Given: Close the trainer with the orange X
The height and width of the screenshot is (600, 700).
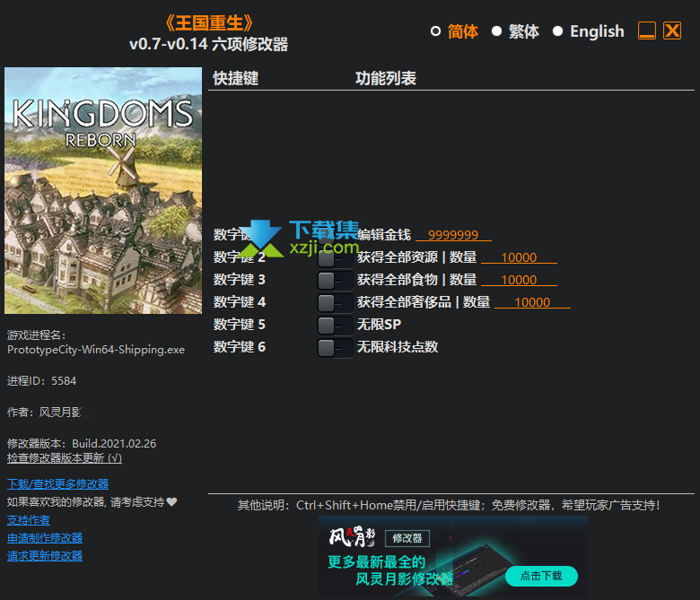Looking at the screenshot, I should [x=672, y=30].
